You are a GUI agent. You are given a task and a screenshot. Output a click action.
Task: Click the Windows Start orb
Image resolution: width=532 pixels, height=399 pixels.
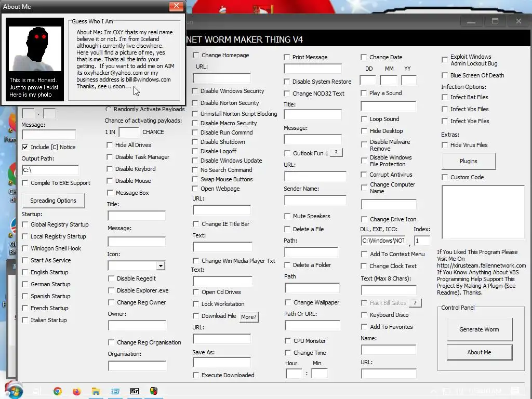(14, 390)
